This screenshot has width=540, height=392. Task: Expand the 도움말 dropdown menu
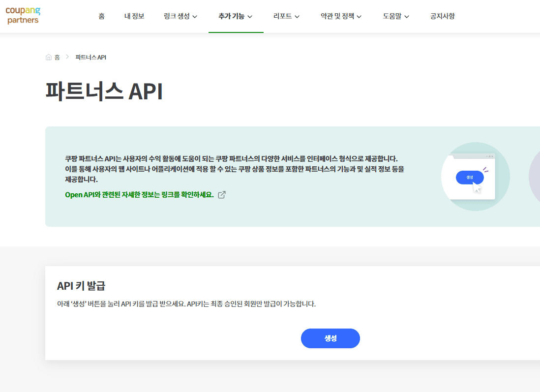(x=396, y=16)
